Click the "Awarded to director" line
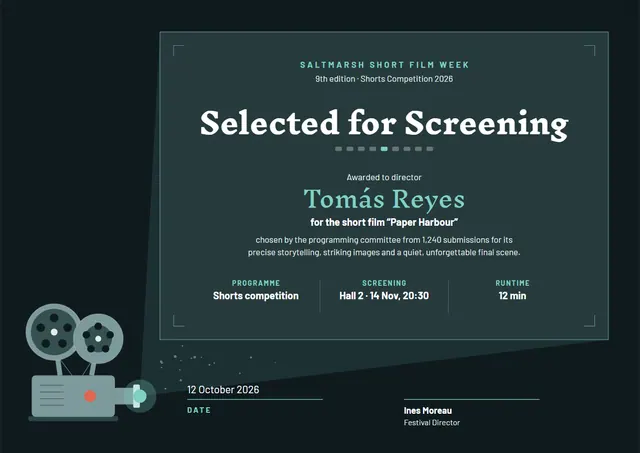Image resolution: width=640 pixels, height=453 pixels. [384, 178]
